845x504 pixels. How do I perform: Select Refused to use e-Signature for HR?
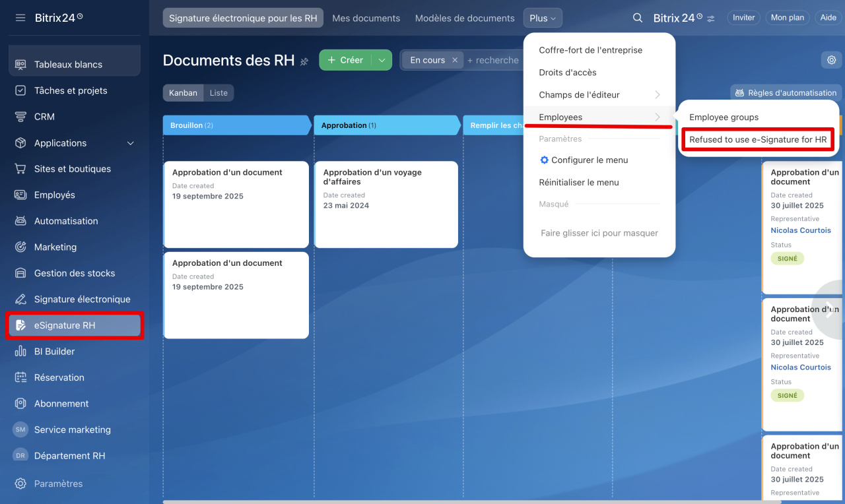tap(758, 140)
